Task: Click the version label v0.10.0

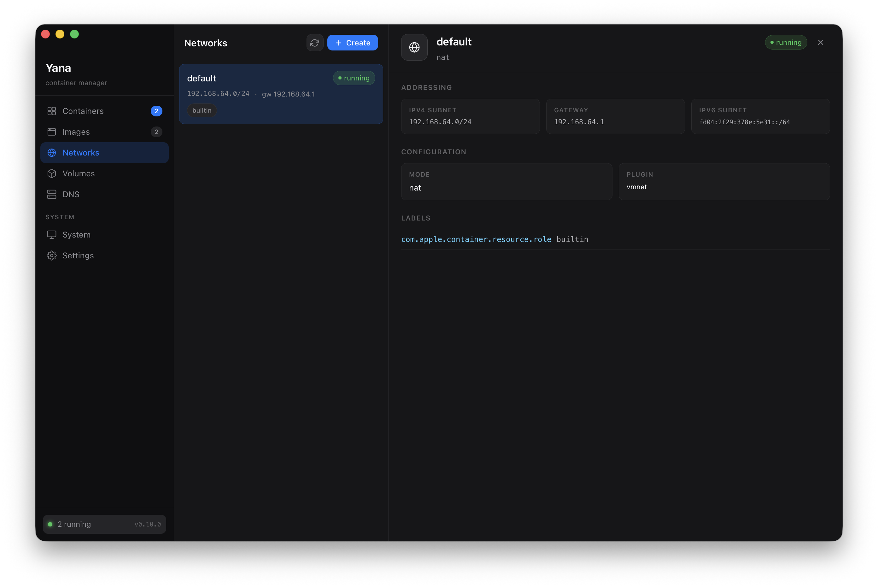Action: tap(147, 524)
